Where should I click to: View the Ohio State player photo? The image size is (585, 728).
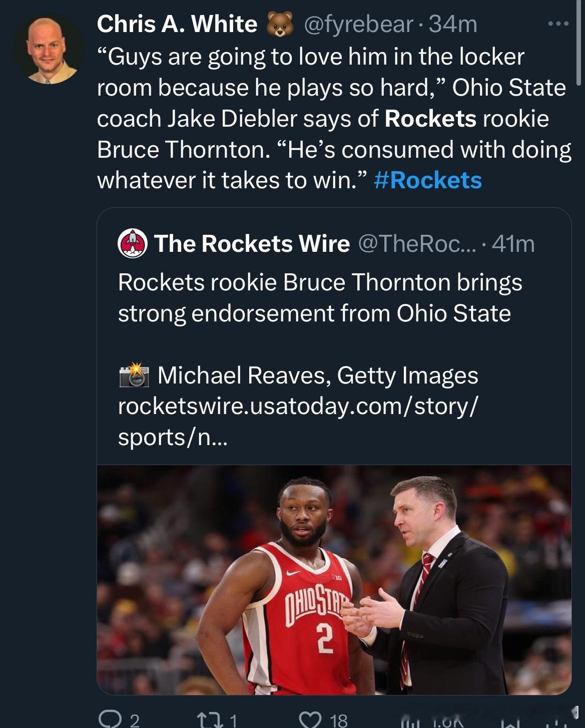[x=334, y=580]
